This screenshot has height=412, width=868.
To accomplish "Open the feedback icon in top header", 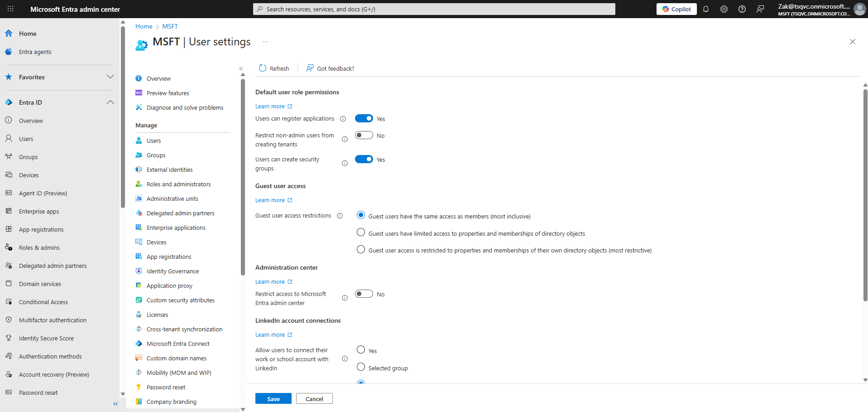I will pyautogui.click(x=760, y=9).
